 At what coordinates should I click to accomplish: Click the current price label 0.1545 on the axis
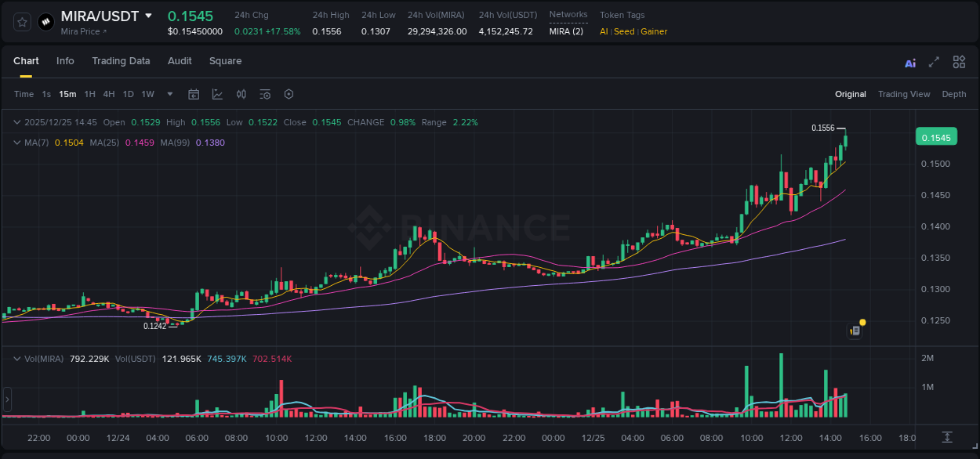point(936,136)
